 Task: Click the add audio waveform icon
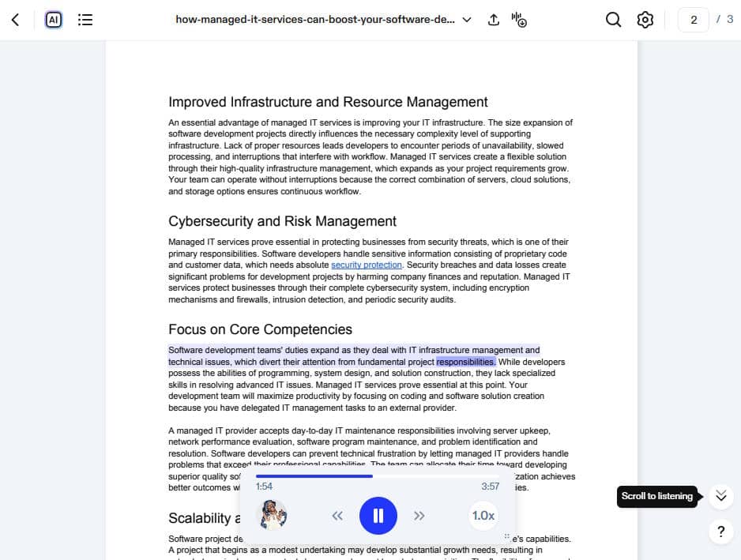(x=519, y=20)
